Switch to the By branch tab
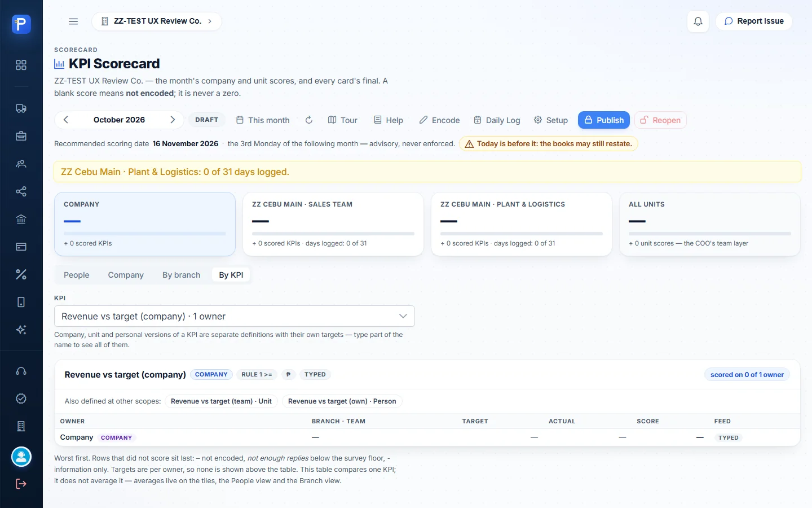 182,275
